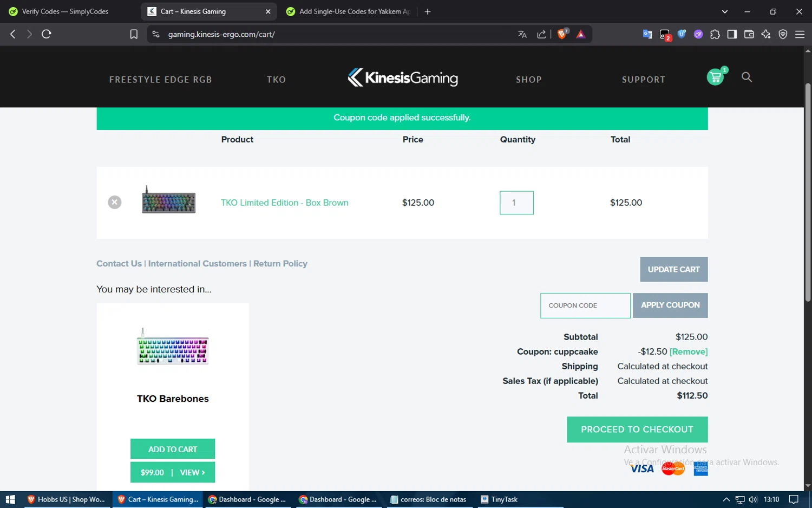Open the volume speaker tray icon
812x508 pixels.
click(753, 499)
